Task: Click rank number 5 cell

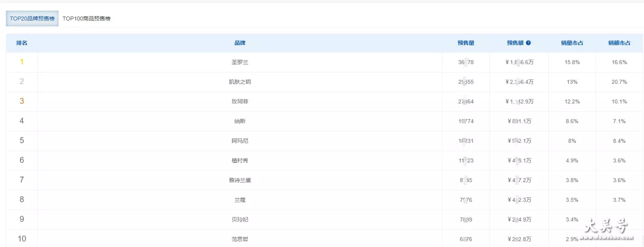Action: [22, 141]
